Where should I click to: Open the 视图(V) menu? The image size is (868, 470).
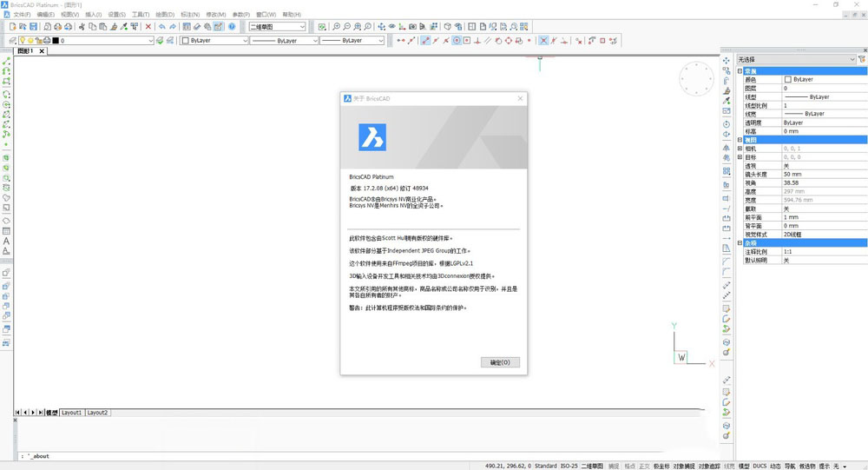(69, 15)
